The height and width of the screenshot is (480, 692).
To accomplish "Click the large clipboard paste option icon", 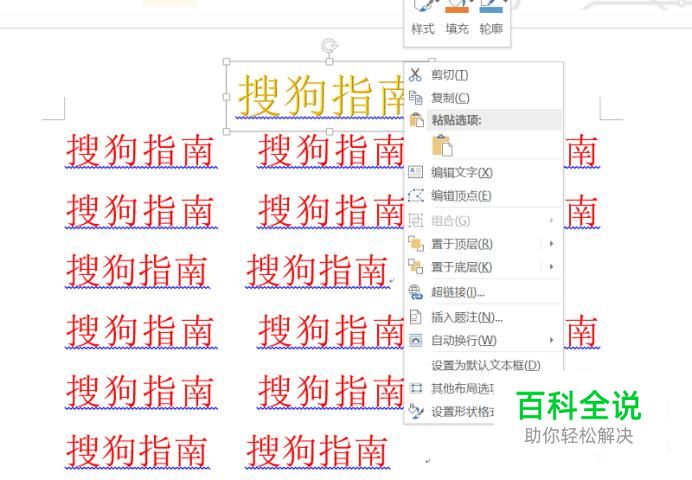I will (442, 146).
